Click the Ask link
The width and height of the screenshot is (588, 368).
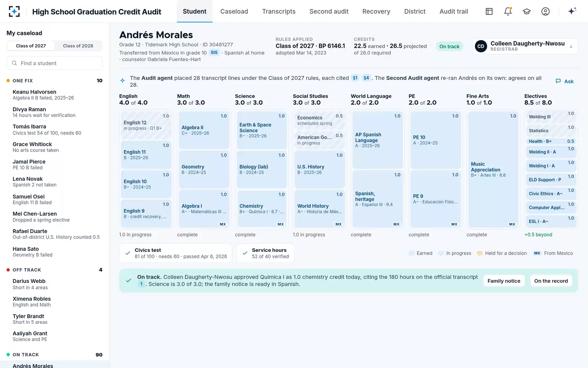[x=565, y=81]
